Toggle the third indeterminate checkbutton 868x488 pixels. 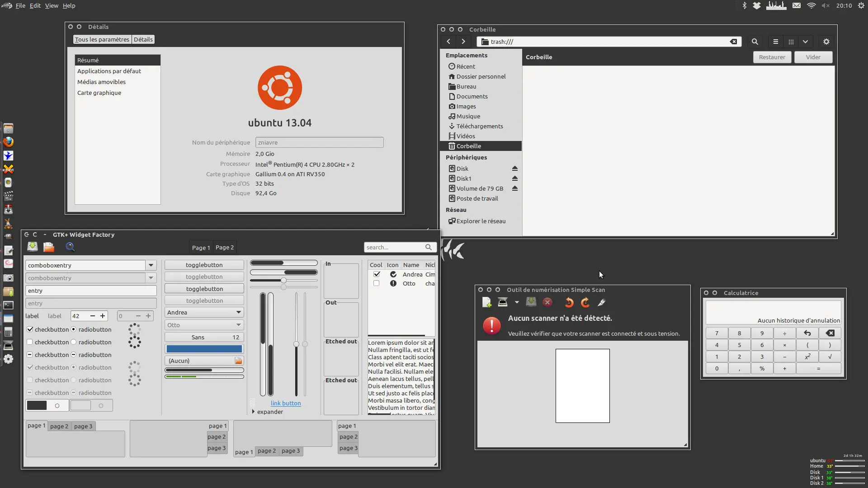pyautogui.click(x=30, y=355)
